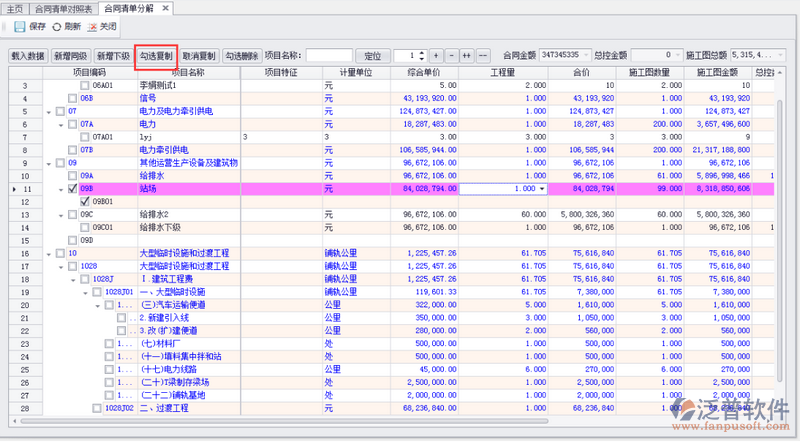Screen dimensions: 800x442
Task: Collapse the tree node 09C 给排水2
Action: point(60,214)
